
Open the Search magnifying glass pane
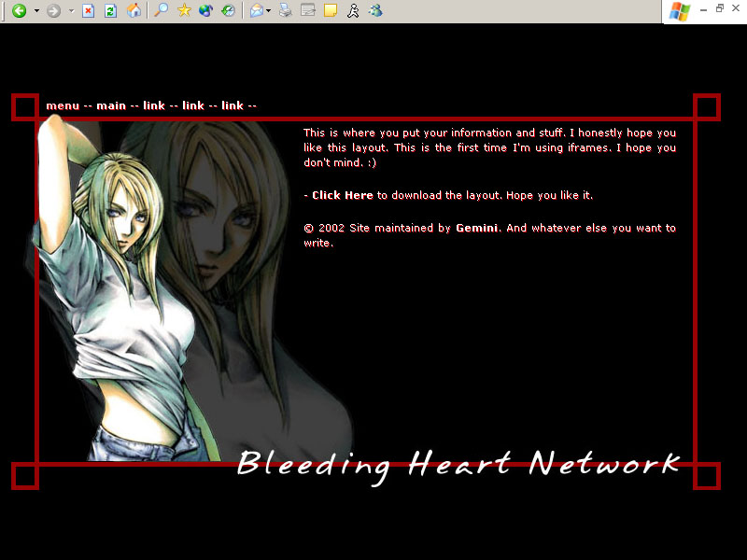(162, 11)
